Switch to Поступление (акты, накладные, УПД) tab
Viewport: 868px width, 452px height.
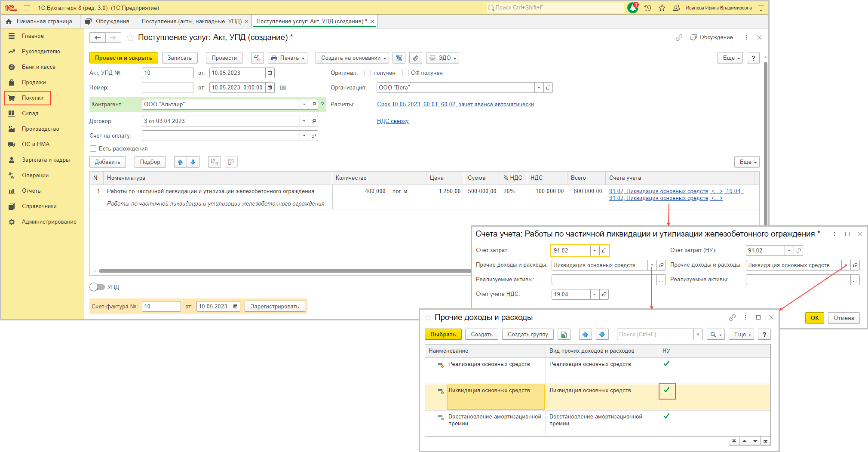(x=192, y=22)
